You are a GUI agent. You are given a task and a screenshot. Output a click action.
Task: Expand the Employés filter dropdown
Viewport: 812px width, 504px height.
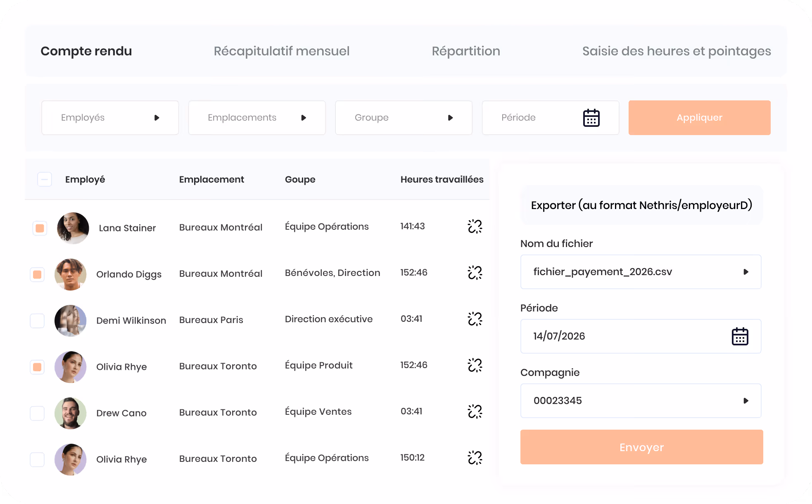pos(110,118)
